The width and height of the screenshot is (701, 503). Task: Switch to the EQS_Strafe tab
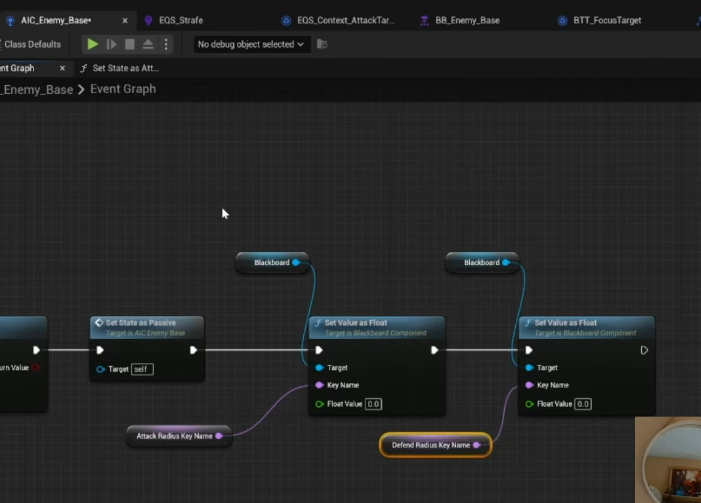tap(180, 20)
